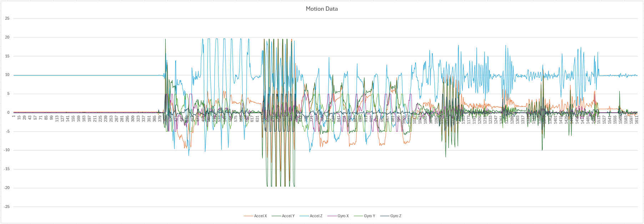Click the -10 vertical axis label
This screenshot has width=644, height=224.
tap(7, 150)
